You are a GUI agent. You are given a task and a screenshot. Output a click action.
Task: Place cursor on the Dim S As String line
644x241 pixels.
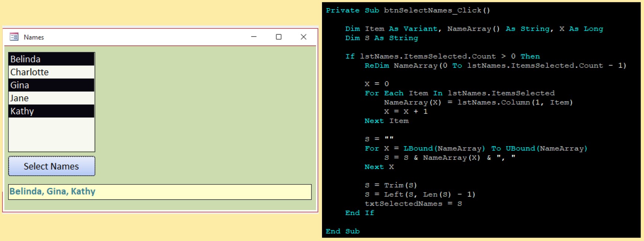(x=381, y=38)
